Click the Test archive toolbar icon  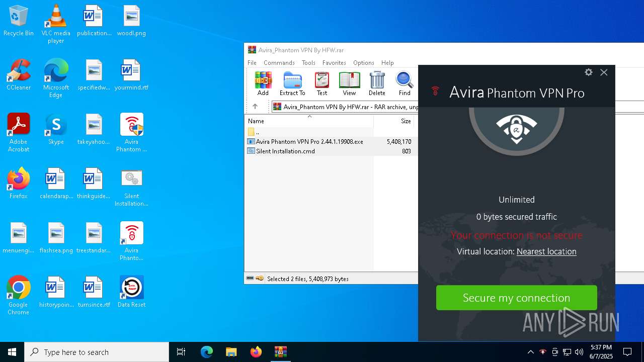point(322,83)
